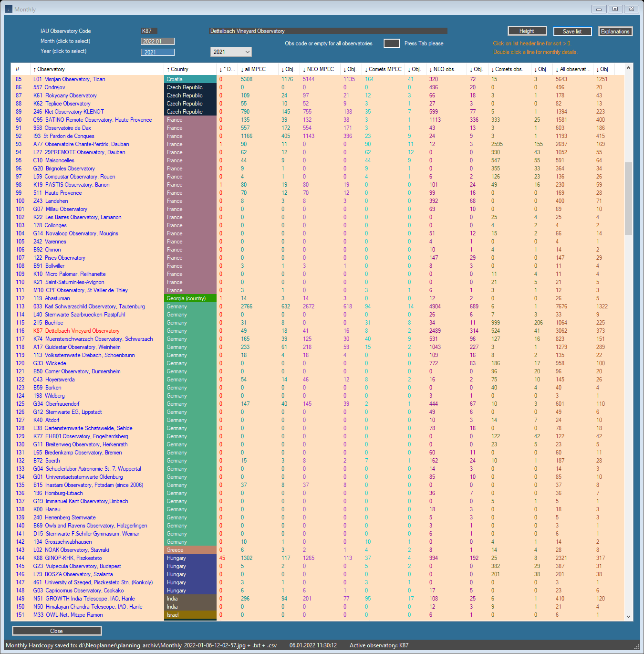
Task: Click the vertical scrollbar thumb
Action: click(x=628, y=198)
